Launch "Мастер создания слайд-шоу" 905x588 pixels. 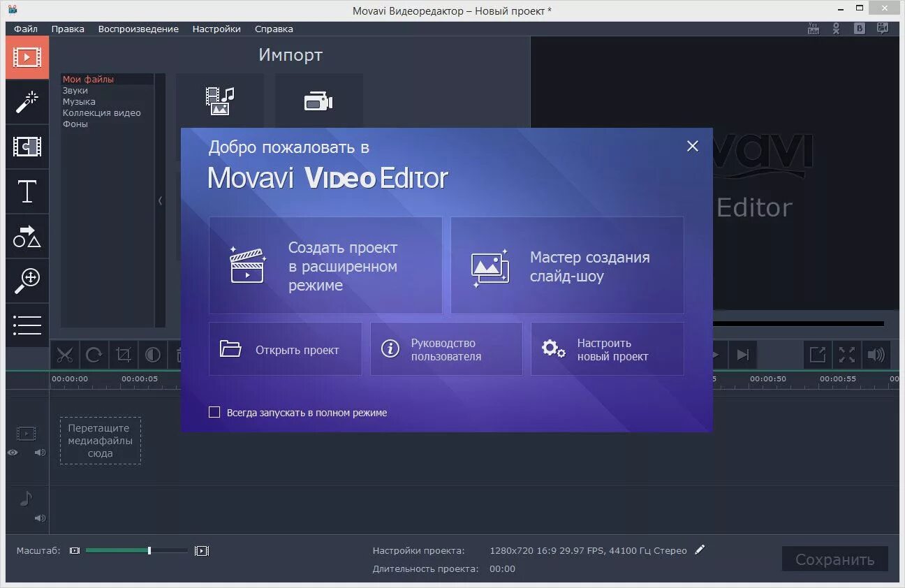pos(567,265)
